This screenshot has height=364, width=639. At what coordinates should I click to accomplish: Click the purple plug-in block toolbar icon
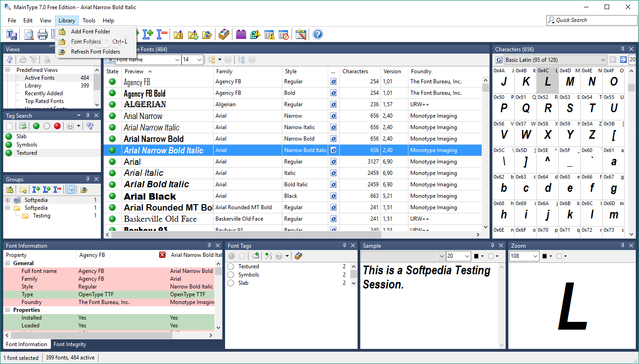[241, 34]
